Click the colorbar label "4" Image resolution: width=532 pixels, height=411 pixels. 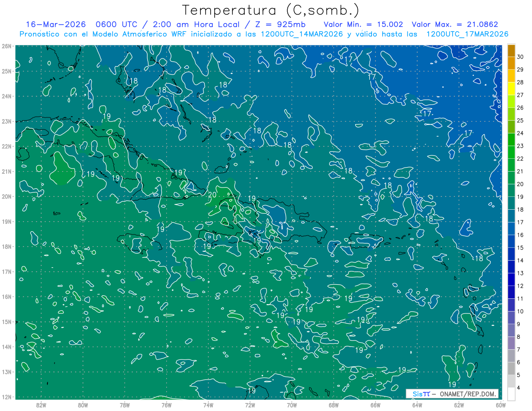[x=519, y=388]
